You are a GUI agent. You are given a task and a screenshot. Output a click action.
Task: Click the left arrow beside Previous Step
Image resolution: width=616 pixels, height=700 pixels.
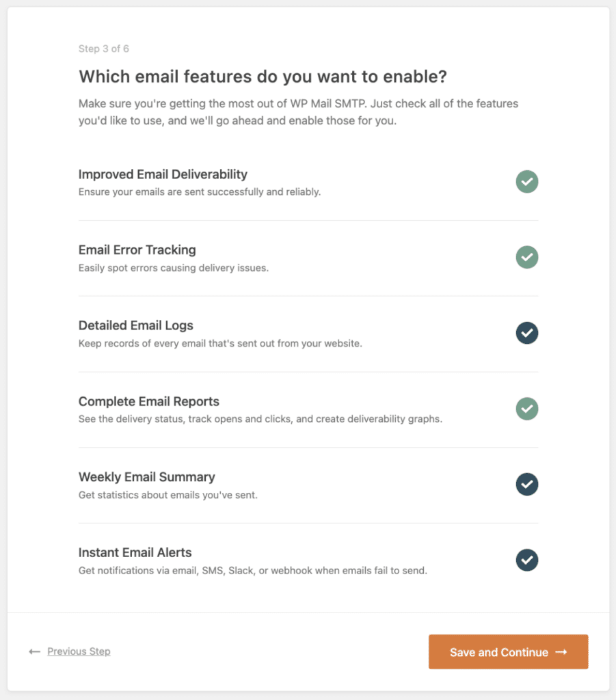coord(34,651)
